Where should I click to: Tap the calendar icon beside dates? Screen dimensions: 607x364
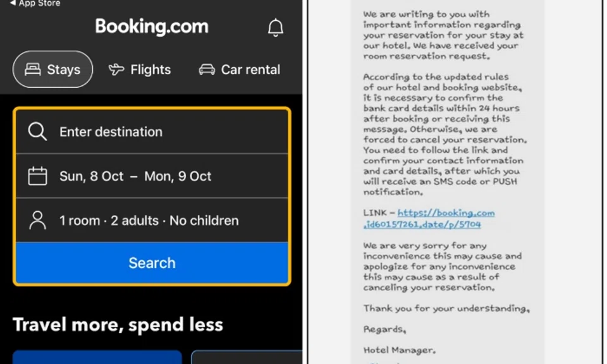[37, 176]
